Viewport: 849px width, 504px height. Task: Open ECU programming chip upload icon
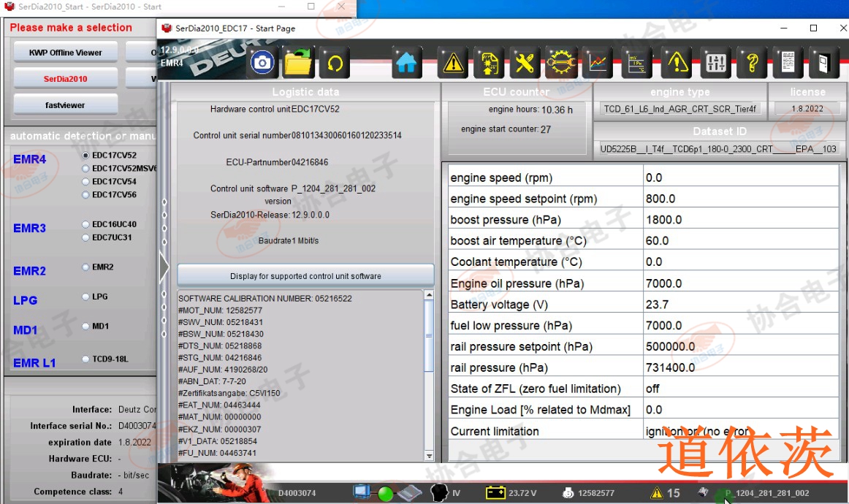[x=488, y=63]
